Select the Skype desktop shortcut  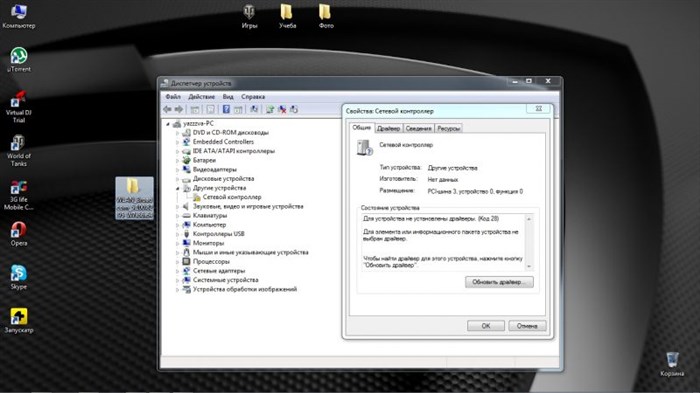coord(19,277)
